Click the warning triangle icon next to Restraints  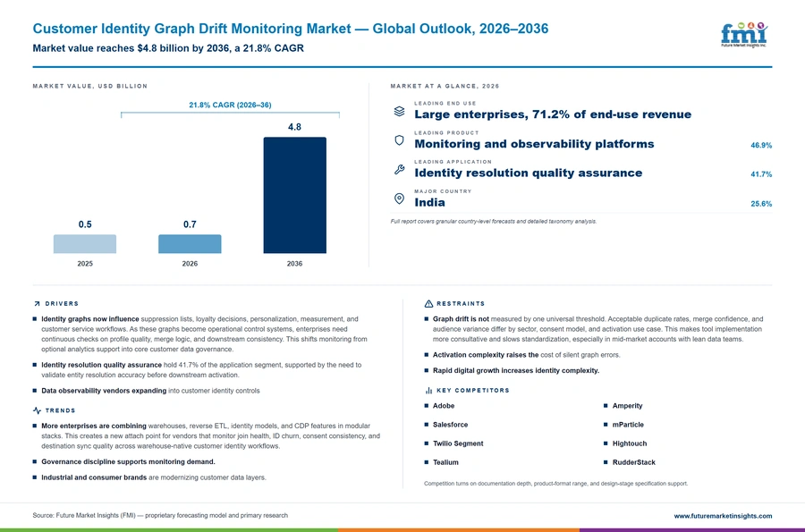(428, 304)
